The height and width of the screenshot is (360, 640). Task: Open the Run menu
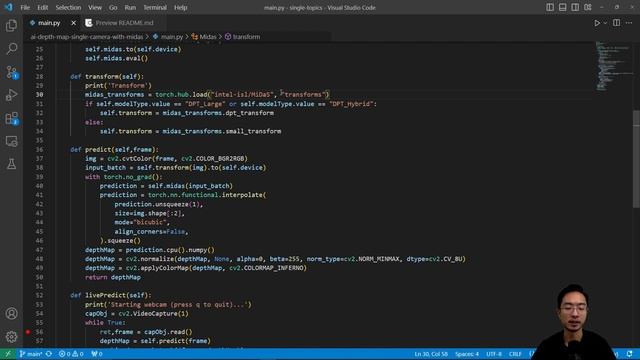(130, 7)
